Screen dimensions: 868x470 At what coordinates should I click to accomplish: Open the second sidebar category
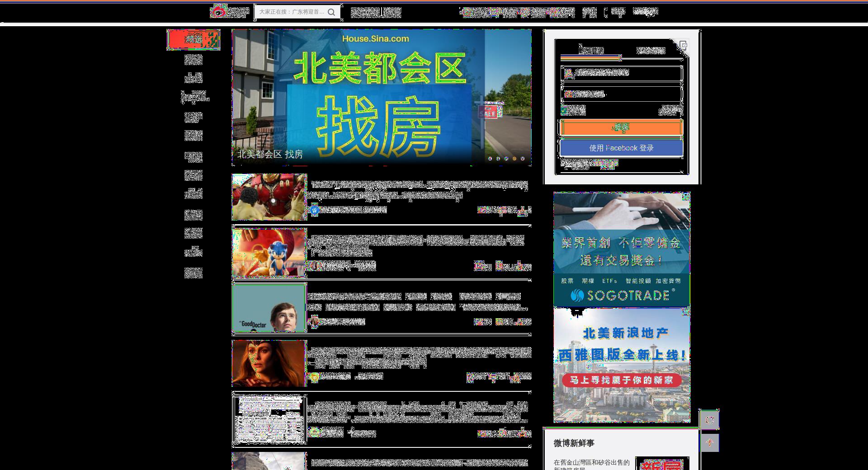tap(193, 60)
